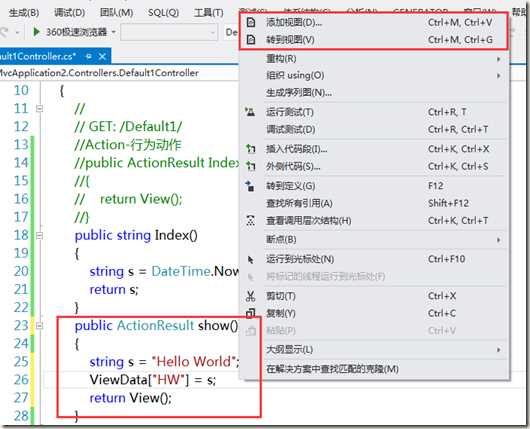Open empty combo box beside browser selector
The image size is (530, 429).
pos(169,32)
